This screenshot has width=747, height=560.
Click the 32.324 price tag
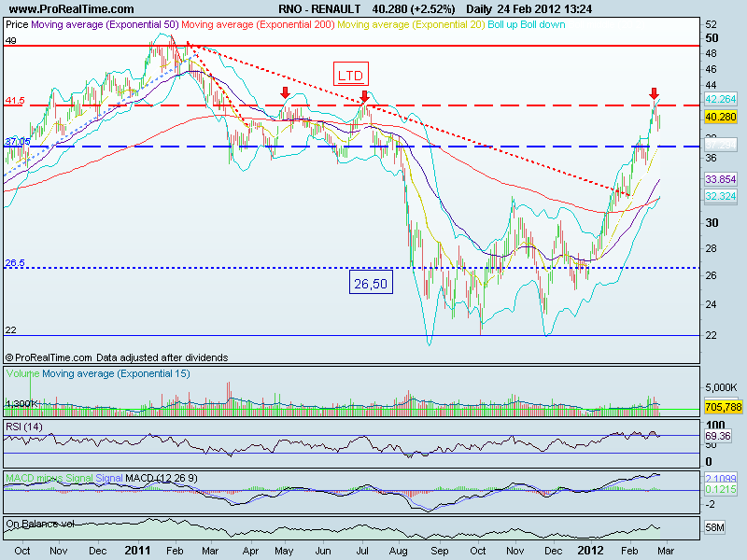(720, 196)
